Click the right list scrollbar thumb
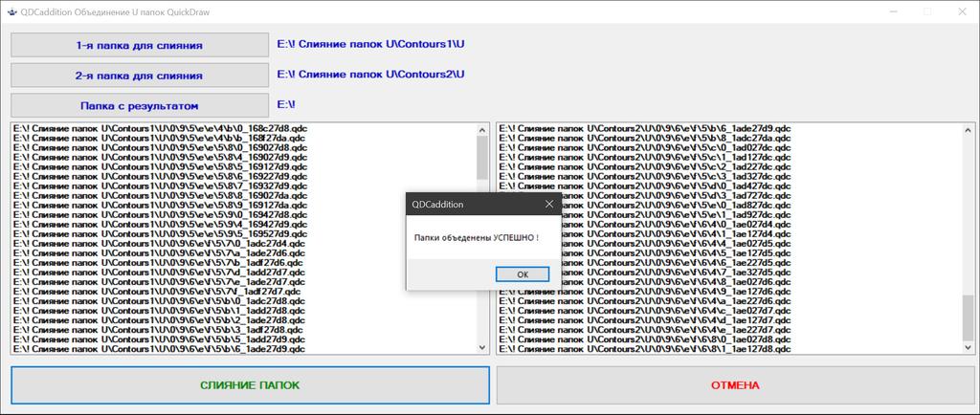 (969, 317)
